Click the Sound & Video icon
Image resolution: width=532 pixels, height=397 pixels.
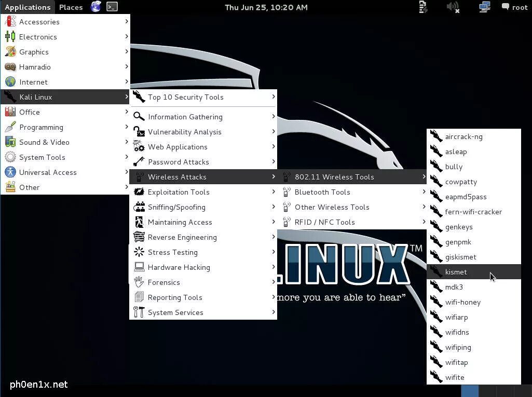pyautogui.click(x=10, y=142)
